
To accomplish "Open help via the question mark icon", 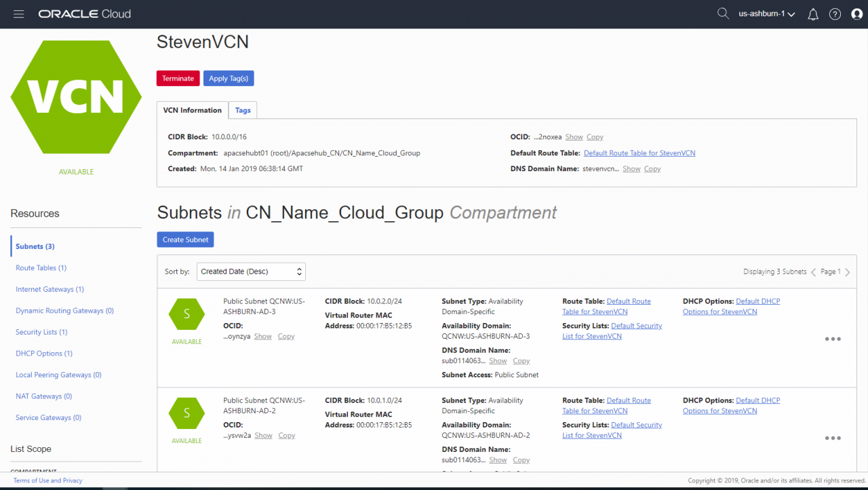I will (835, 14).
